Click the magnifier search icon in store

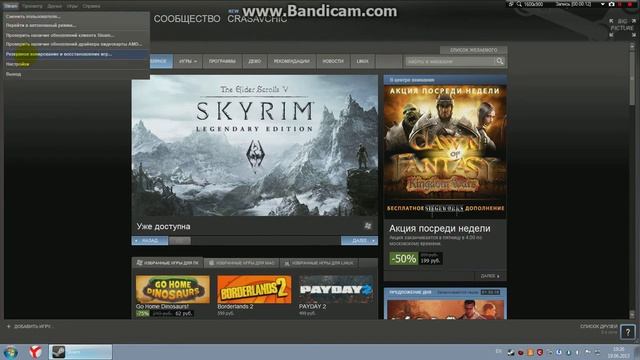coord(500,61)
